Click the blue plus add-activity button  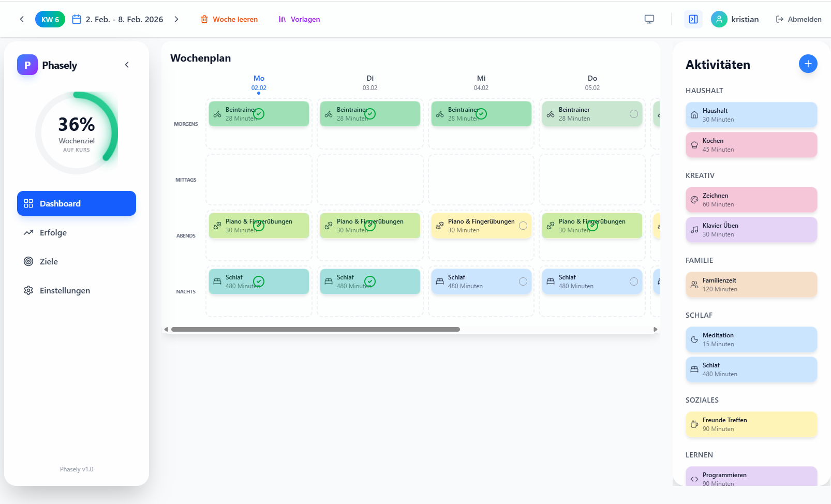(808, 64)
